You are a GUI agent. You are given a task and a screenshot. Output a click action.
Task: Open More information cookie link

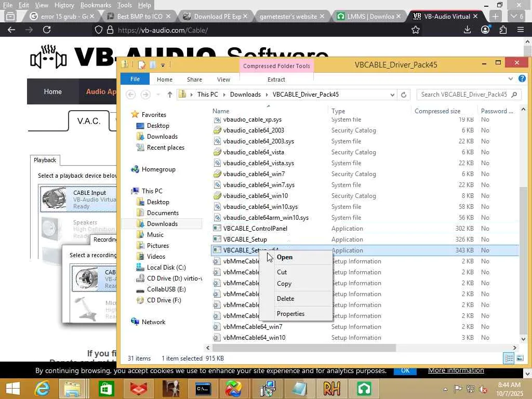(456, 370)
